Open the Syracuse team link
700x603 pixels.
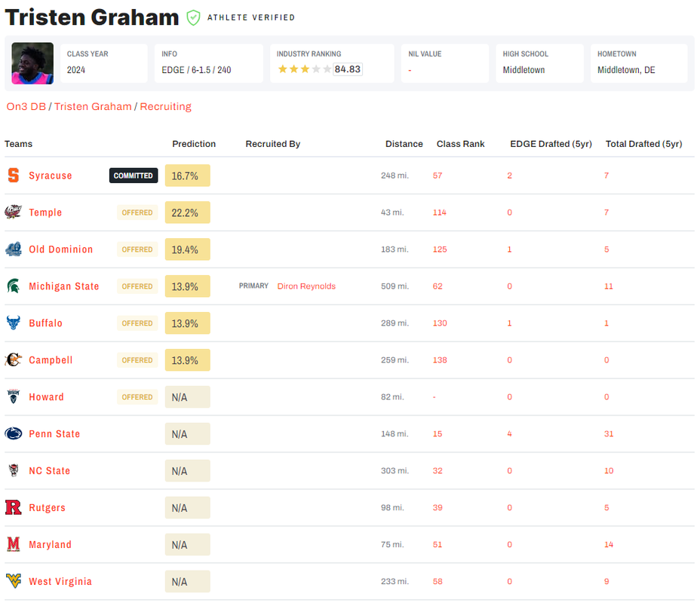(51, 176)
